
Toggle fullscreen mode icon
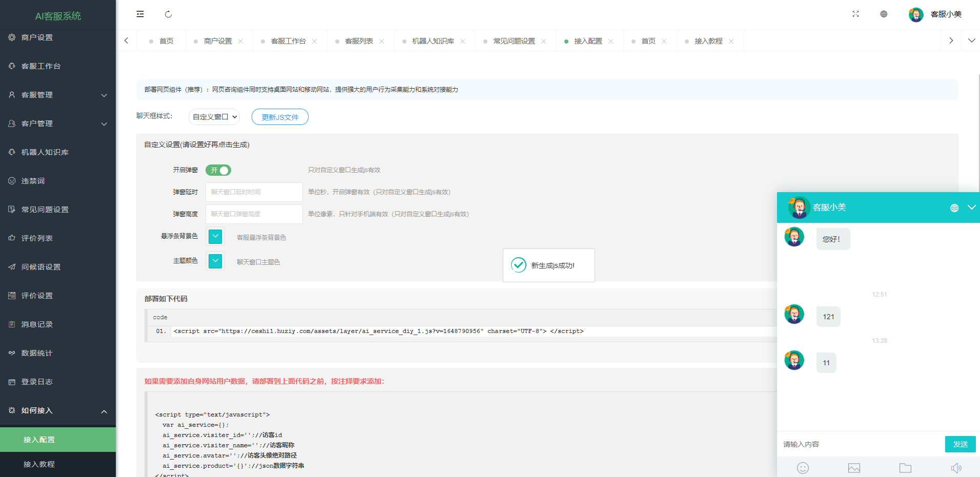[x=855, y=14]
